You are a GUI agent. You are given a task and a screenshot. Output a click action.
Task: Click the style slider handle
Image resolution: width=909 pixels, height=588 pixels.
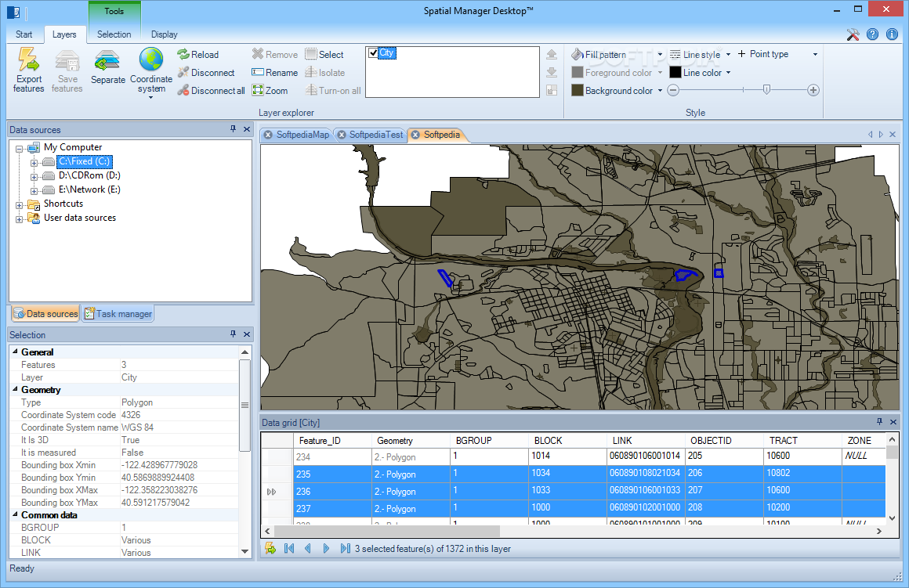[766, 90]
